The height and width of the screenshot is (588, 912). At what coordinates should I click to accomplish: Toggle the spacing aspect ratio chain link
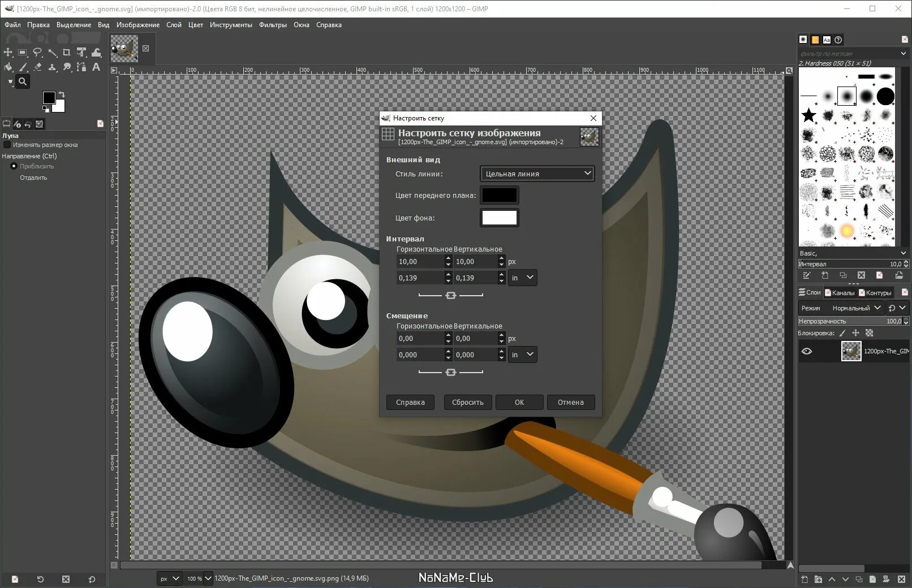pyautogui.click(x=450, y=295)
